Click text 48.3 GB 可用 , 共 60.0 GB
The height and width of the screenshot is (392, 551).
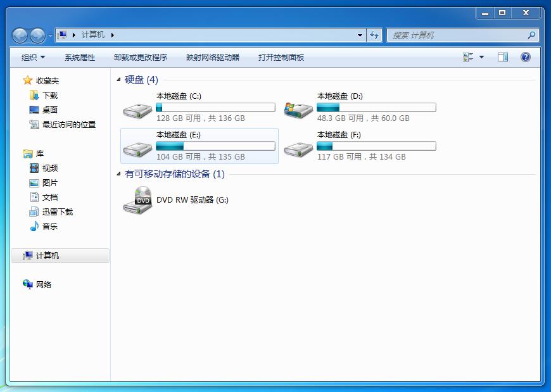pos(364,118)
